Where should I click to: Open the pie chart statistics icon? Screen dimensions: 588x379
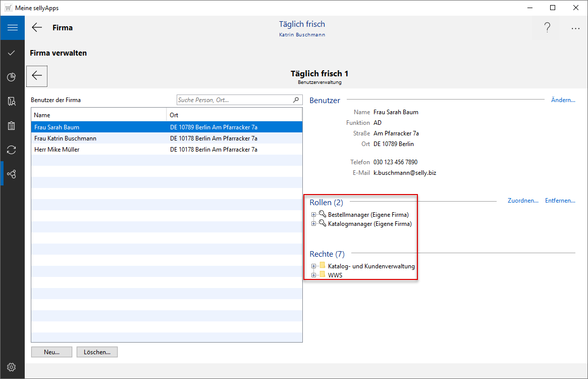pyautogui.click(x=12, y=77)
